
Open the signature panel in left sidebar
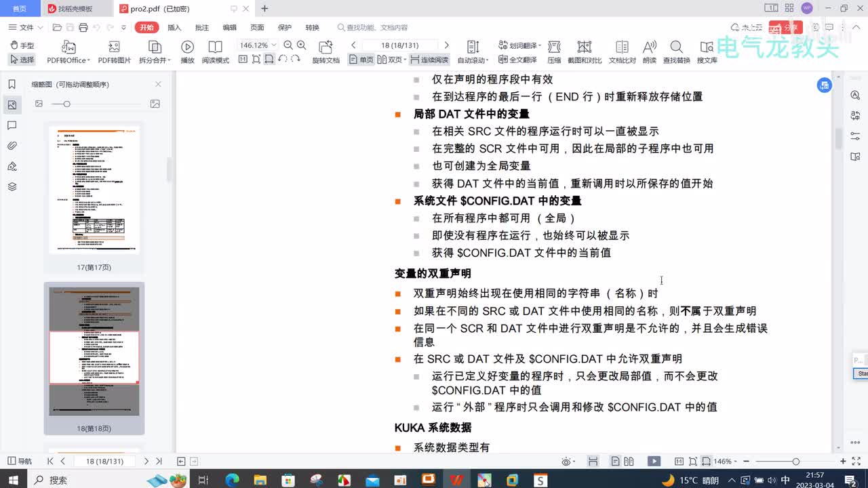pos(12,166)
